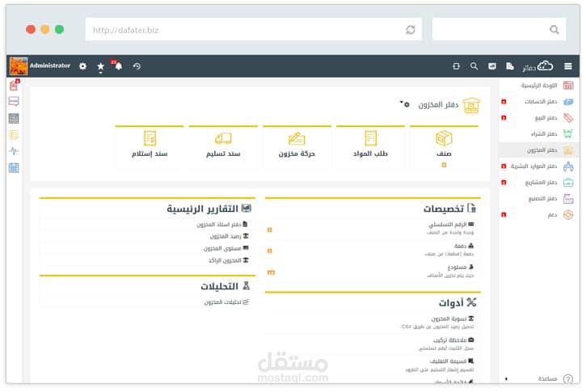586x392 pixels.
Task: Open دفتر المشاريع in the right sidebar
Action: click(x=539, y=183)
